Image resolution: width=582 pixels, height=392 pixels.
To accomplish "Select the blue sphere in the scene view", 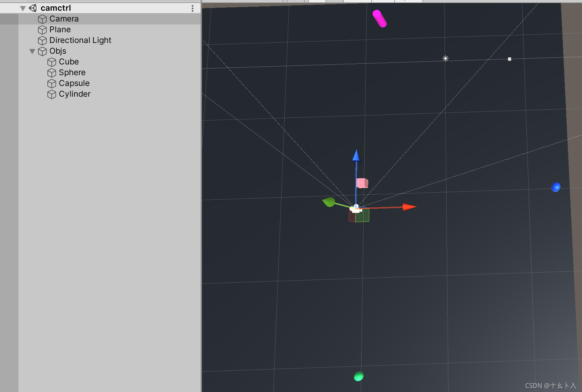I will 556,187.
